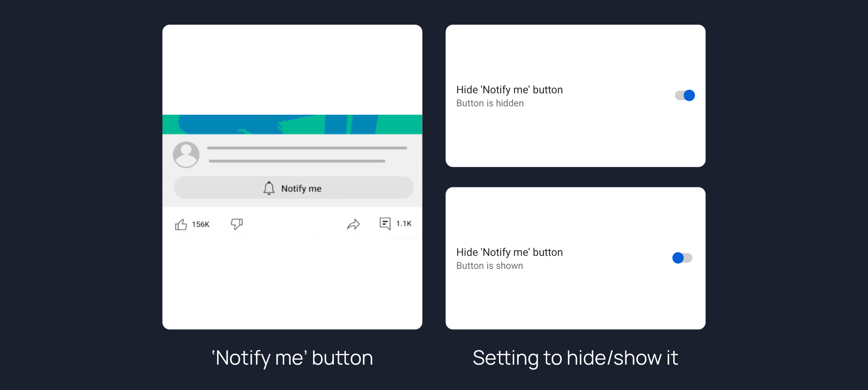The image size is (868, 390).
Task: Click the 'Setting to hide/show it' caption
Action: click(x=575, y=358)
